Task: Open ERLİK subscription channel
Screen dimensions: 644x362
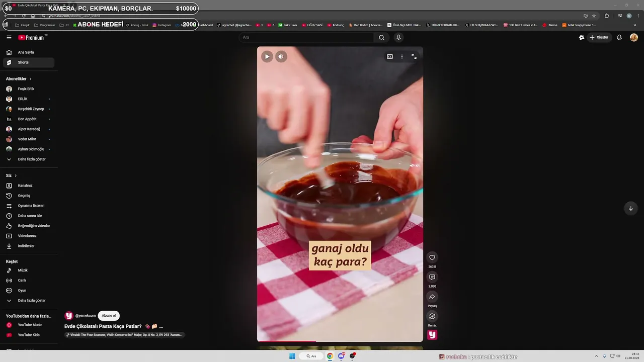Action: tap(29, 99)
